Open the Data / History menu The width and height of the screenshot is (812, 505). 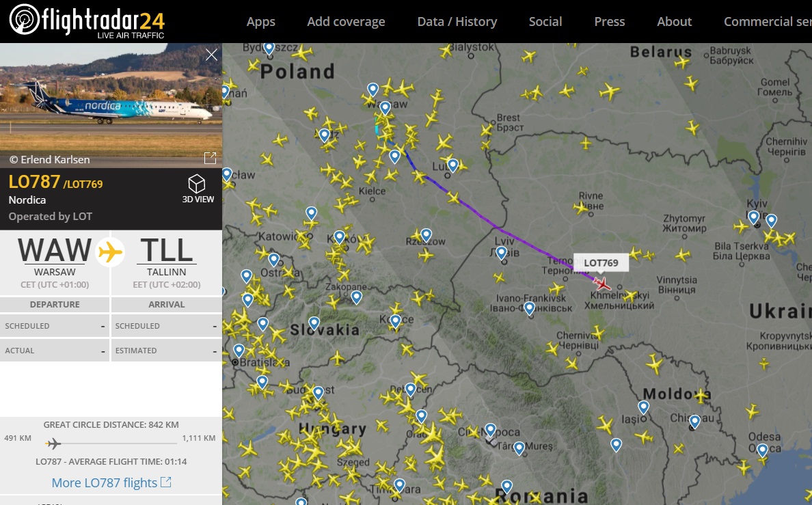[x=457, y=22]
